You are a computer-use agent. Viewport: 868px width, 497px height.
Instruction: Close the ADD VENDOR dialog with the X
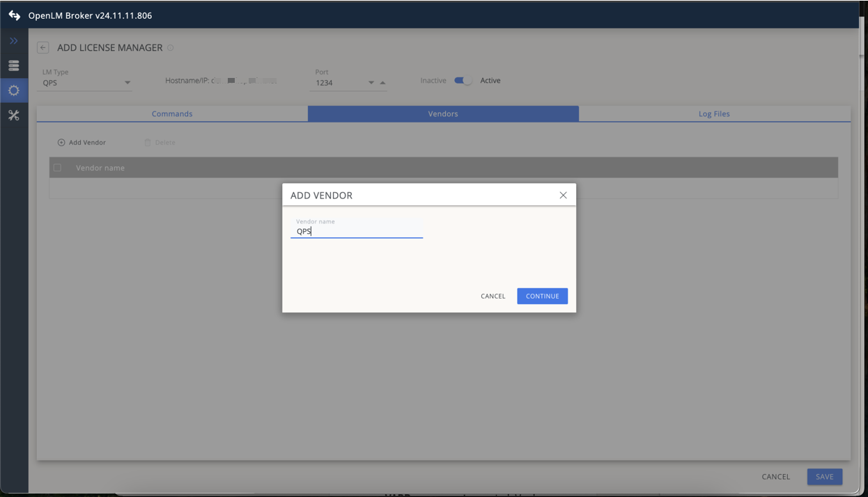click(x=563, y=195)
